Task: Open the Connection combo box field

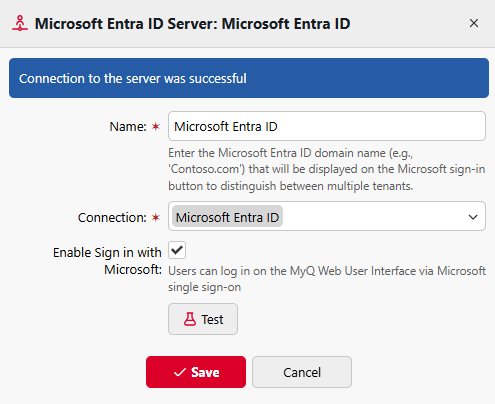Action: [x=327, y=216]
